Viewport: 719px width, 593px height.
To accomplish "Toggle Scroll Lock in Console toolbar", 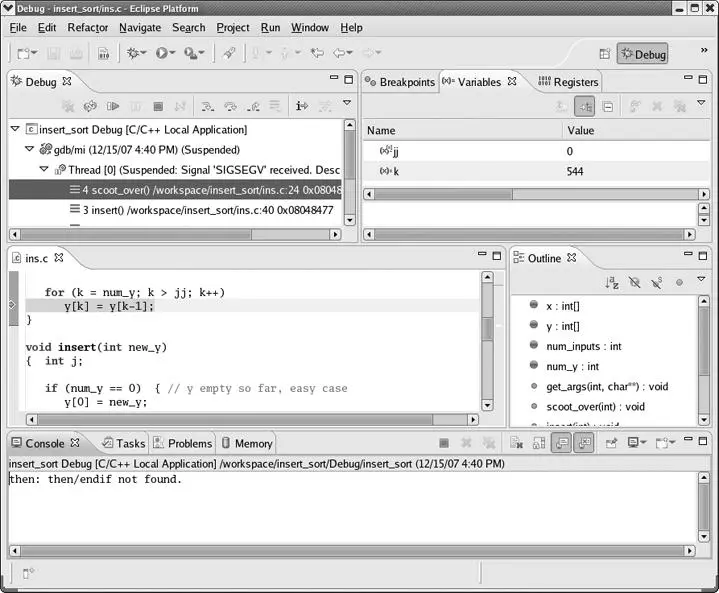I will tap(538, 443).
